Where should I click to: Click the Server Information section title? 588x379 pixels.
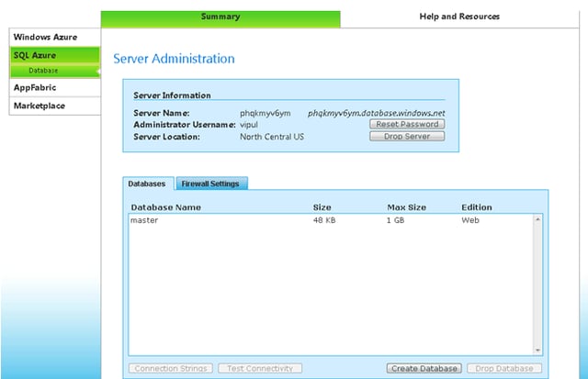[x=172, y=95]
